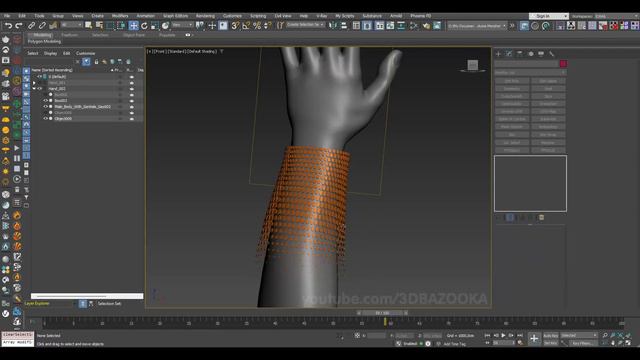
Task: Click the Auto Key button
Action: click(x=551, y=336)
